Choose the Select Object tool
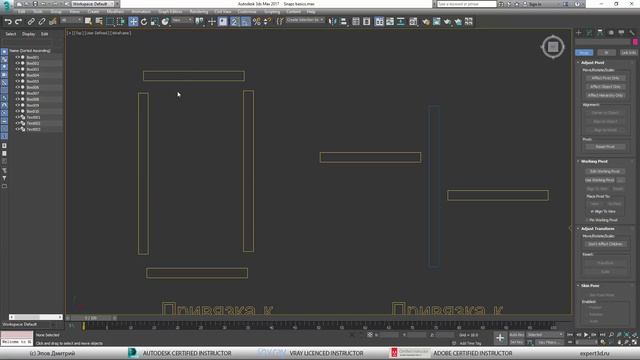Image resolution: width=640 pixels, height=360 pixels. click(88, 22)
